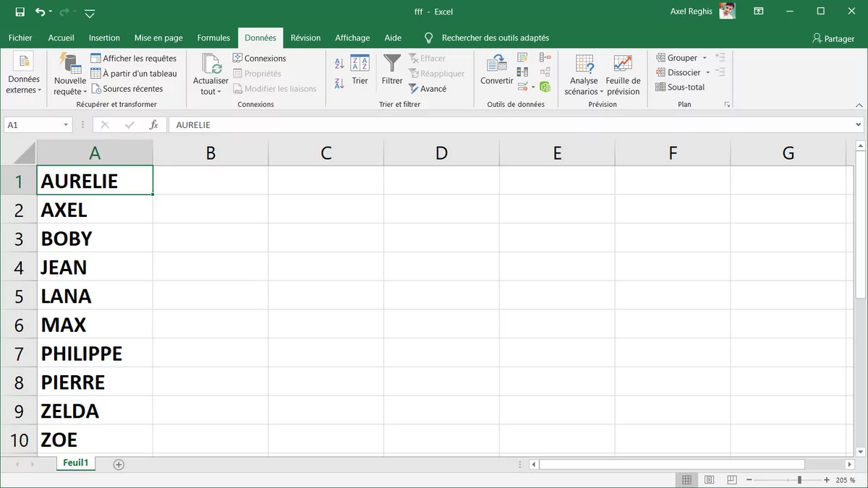Click Feuille de prévision button
The image size is (868, 488).
623,74
